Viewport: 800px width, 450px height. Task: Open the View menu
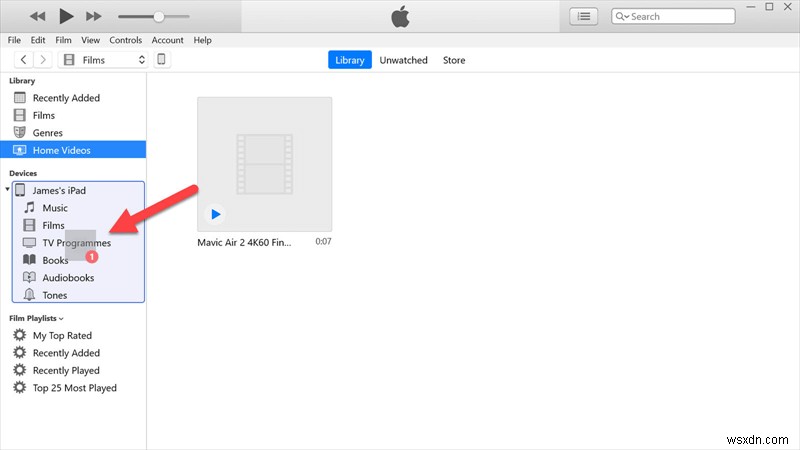90,40
